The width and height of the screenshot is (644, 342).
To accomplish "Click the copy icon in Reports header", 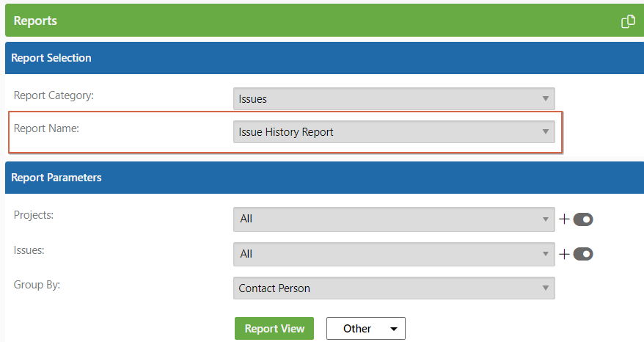I will point(628,21).
